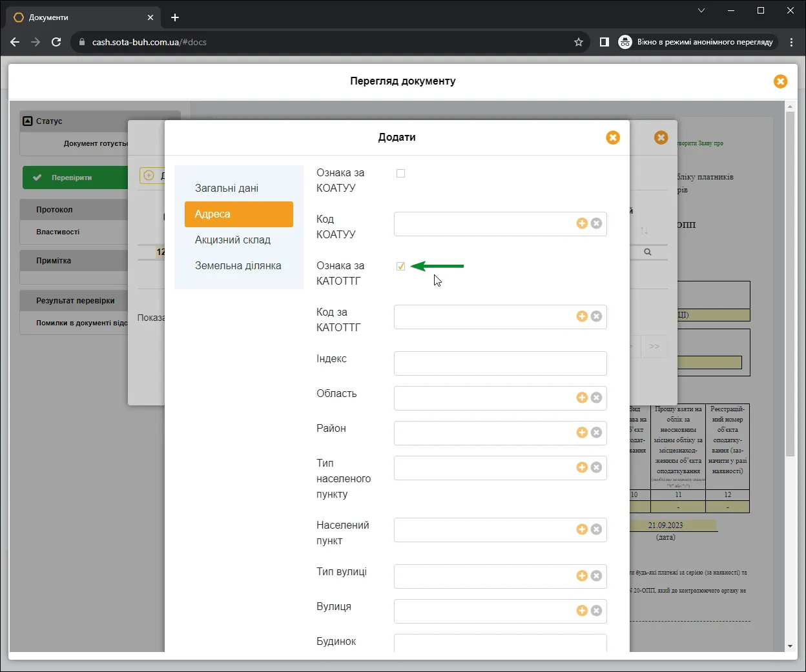This screenshot has height=672, width=806.
Task: Close the Документи browser tab
Action: point(151,17)
